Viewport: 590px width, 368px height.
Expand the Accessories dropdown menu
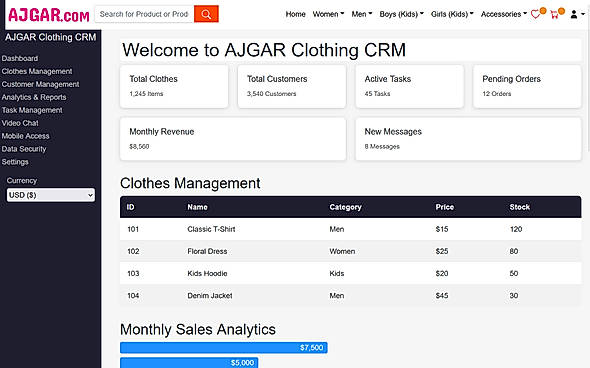tap(503, 14)
